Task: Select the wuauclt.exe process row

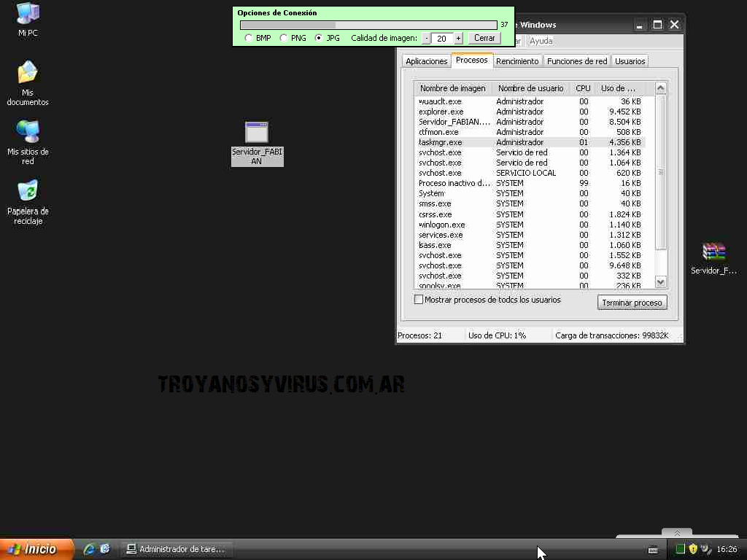Action: pyautogui.click(x=530, y=101)
